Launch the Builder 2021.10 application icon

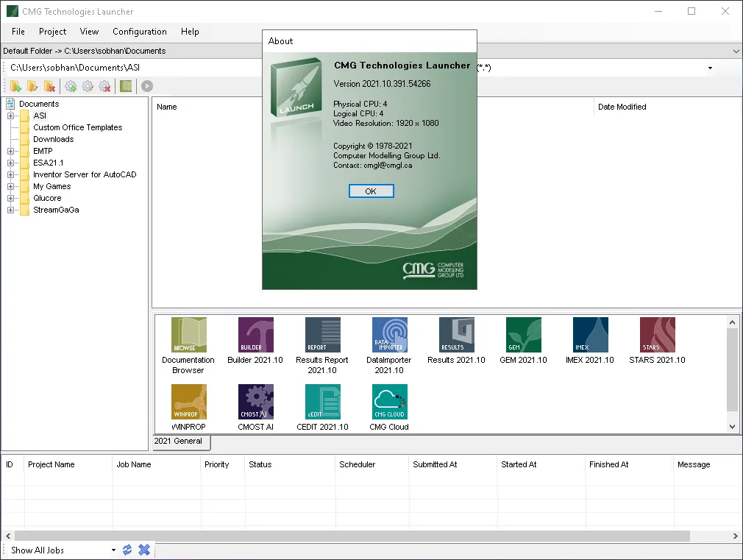point(256,335)
